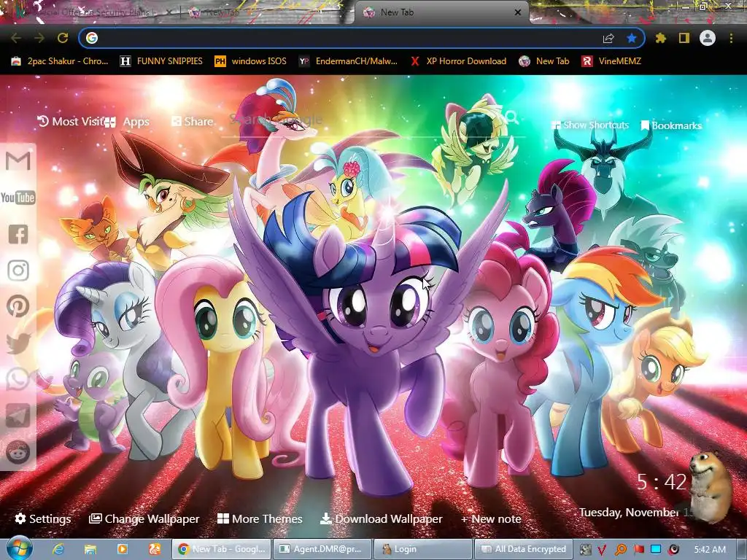Click the address bar input
Viewport: 747px width, 560px height.
[x=348, y=38]
